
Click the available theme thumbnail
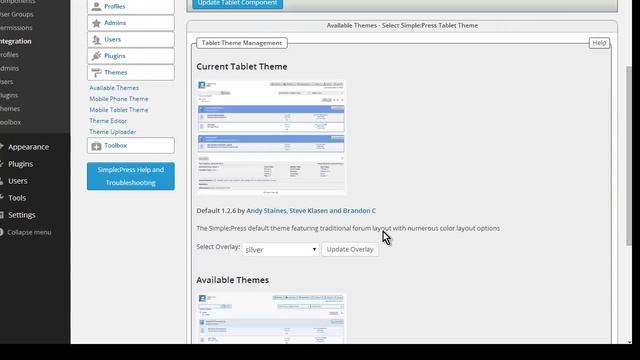click(x=271, y=318)
